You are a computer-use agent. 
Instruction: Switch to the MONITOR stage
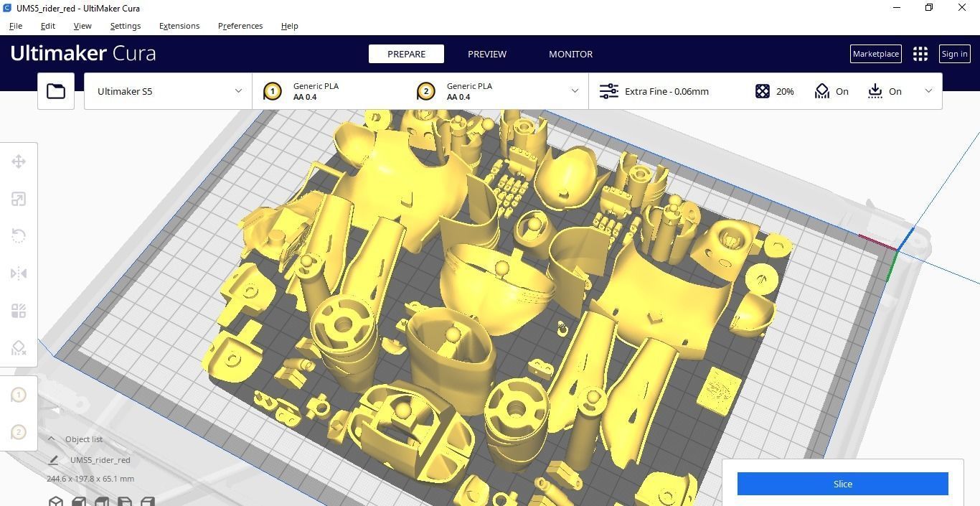[571, 54]
